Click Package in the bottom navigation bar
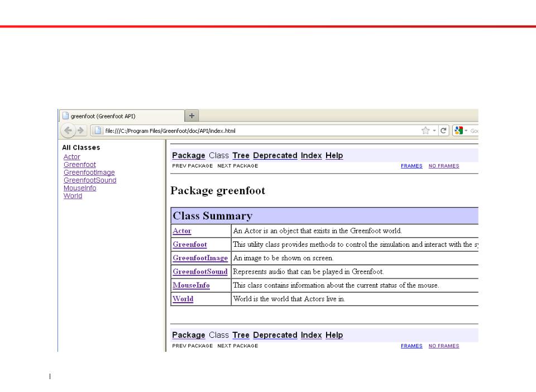Image resolution: width=536 pixels, height=392 pixels. pos(189,335)
